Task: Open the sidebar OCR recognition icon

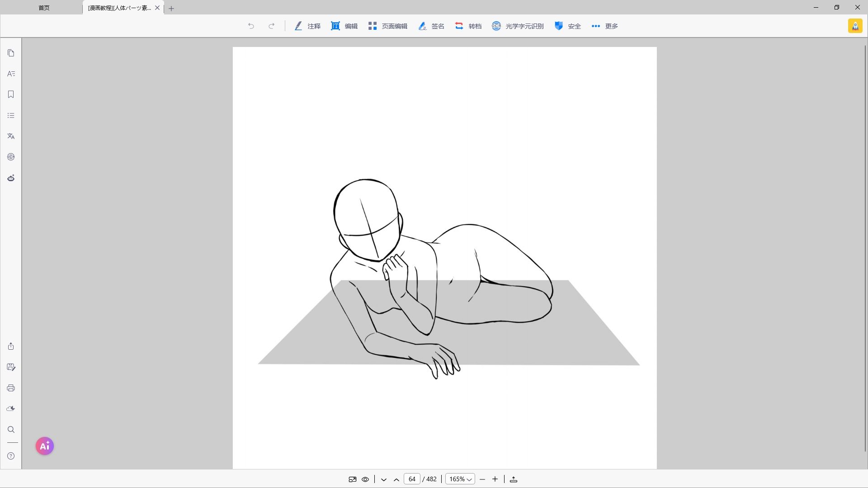Action: (x=11, y=157)
